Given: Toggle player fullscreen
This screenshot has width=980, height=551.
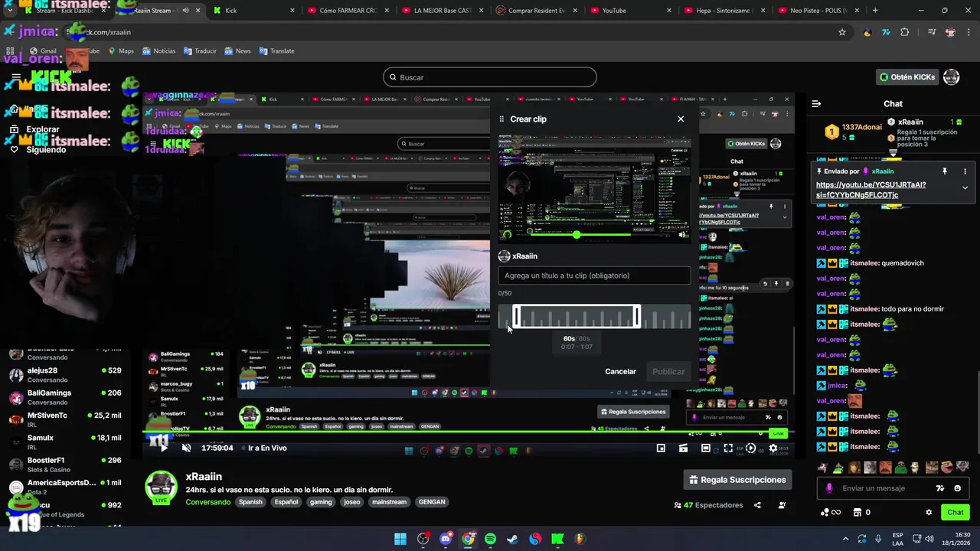Looking at the screenshot, I should point(728,448).
